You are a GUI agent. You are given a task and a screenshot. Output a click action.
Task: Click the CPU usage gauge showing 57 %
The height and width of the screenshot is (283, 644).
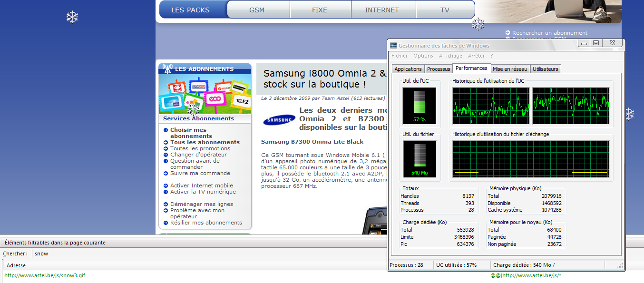click(419, 106)
